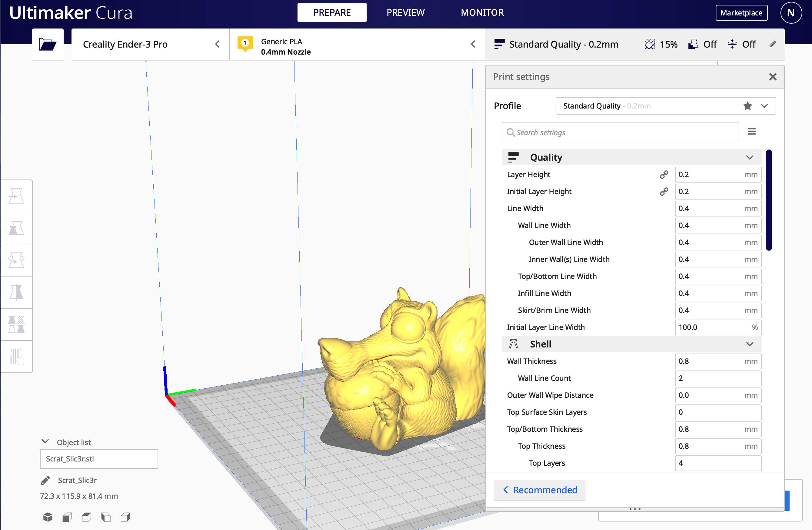The width and height of the screenshot is (812, 530).
Task: Go back to Recommended settings
Action: click(x=540, y=490)
